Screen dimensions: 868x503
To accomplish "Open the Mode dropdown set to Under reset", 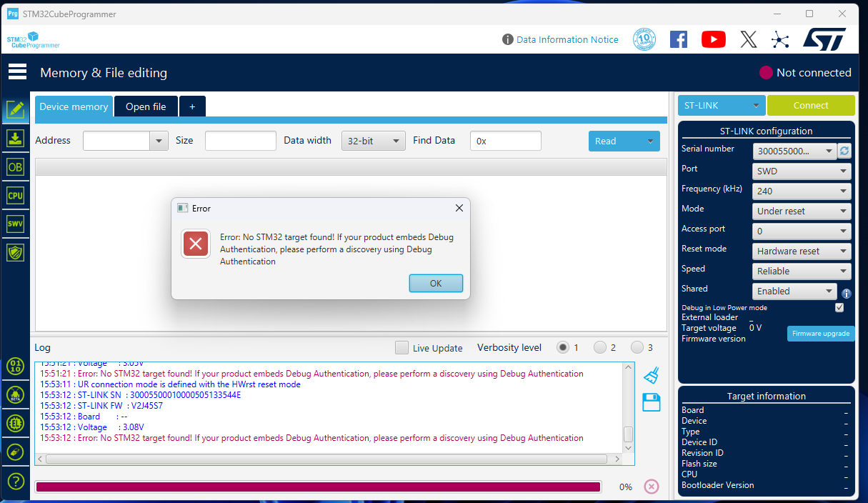I will [x=801, y=211].
